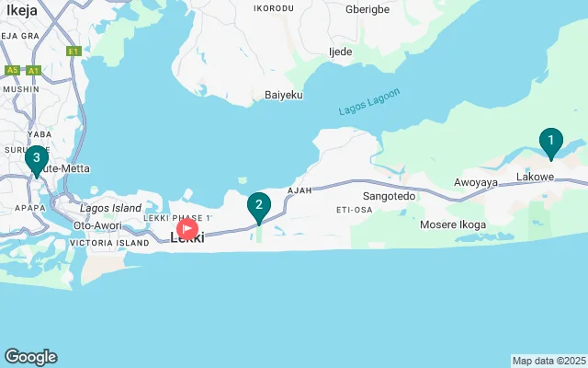
Task: Click the Mosere Ikoga label
Action: [x=453, y=224]
